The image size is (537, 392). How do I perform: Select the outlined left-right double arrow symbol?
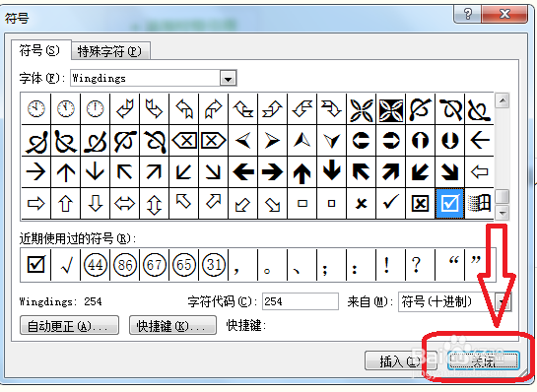coord(125,203)
